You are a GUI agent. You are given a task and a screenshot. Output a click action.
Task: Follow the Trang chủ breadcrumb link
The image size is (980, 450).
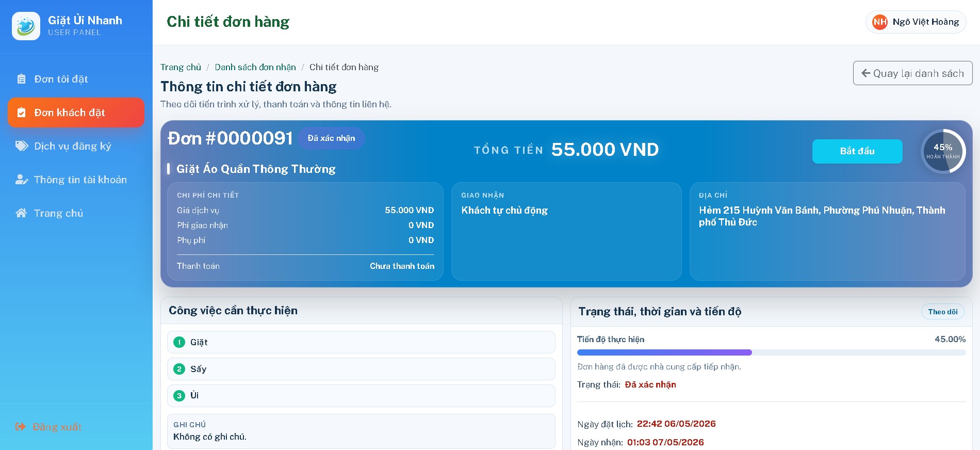[x=181, y=67]
